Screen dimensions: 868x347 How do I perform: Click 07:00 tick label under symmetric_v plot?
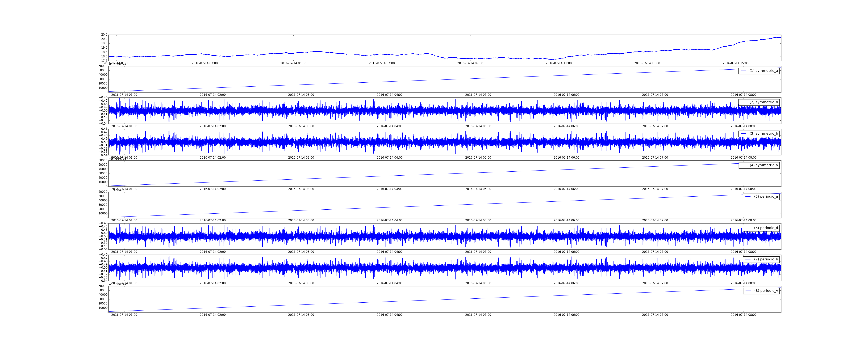(655, 189)
